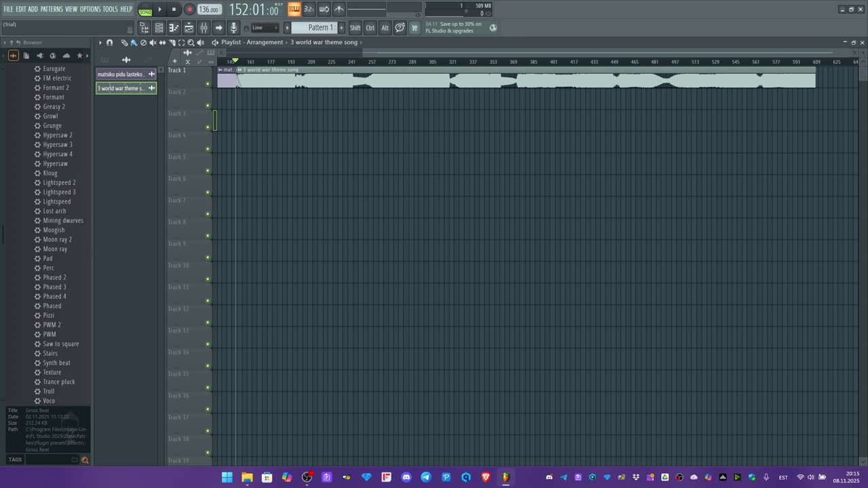Open the OPTIONS menu

tap(90, 9)
